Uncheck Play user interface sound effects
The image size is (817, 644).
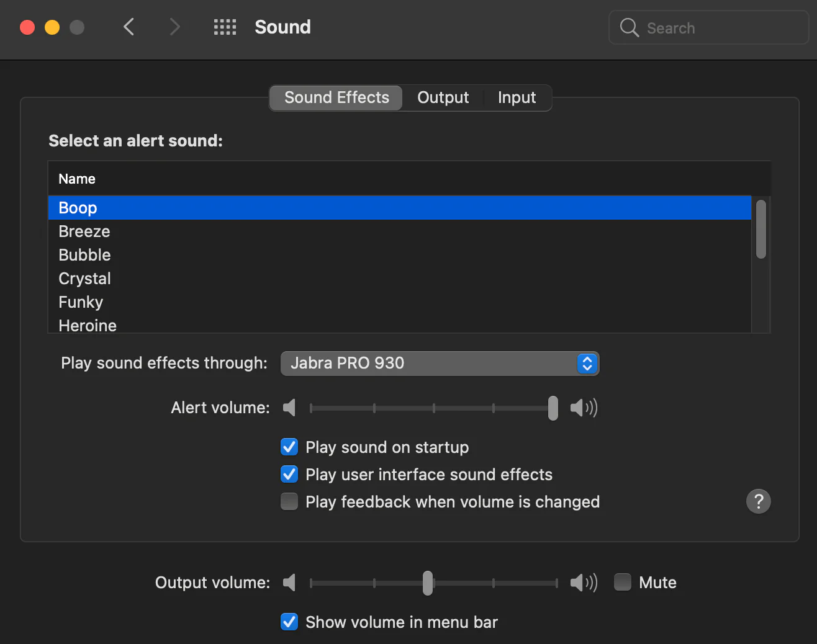point(289,475)
